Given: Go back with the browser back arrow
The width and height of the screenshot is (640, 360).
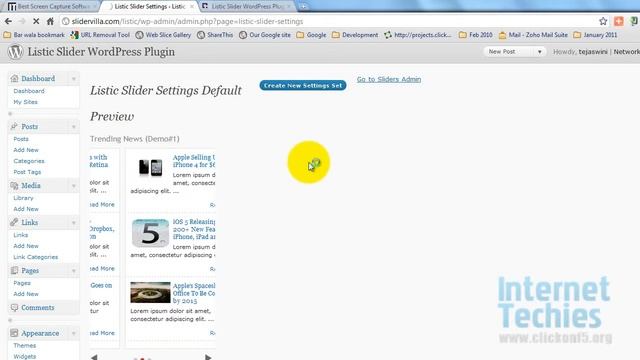Looking at the screenshot, I should (8, 21).
